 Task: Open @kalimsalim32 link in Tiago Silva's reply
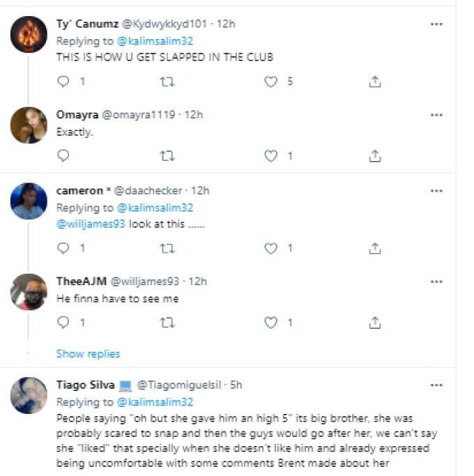155,402
